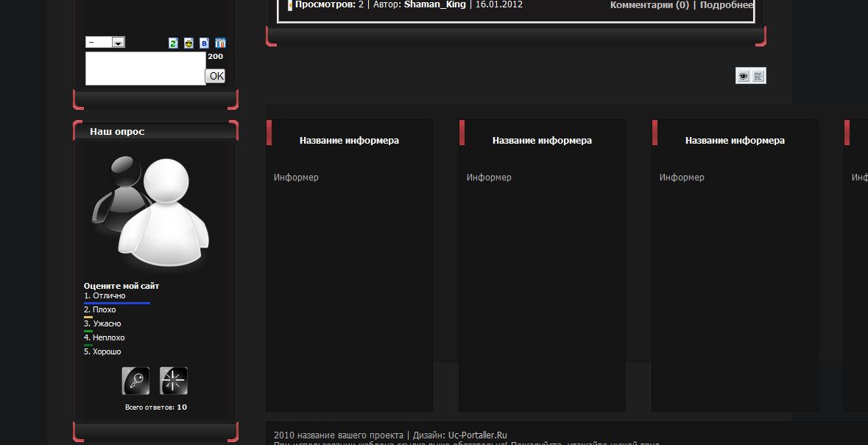Viewport: 868px width, 445px height.
Task: Click the two-person messenger avatar image
Action: (151, 214)
